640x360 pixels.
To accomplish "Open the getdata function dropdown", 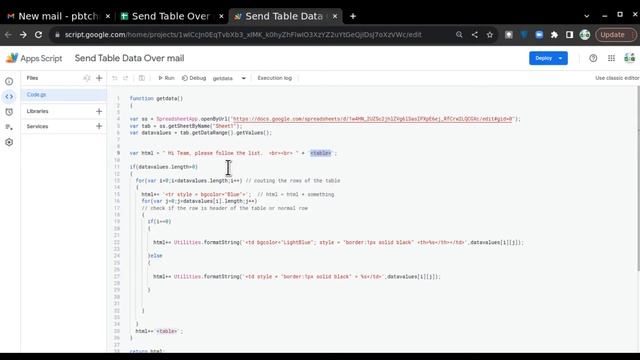I will [229, 78].
